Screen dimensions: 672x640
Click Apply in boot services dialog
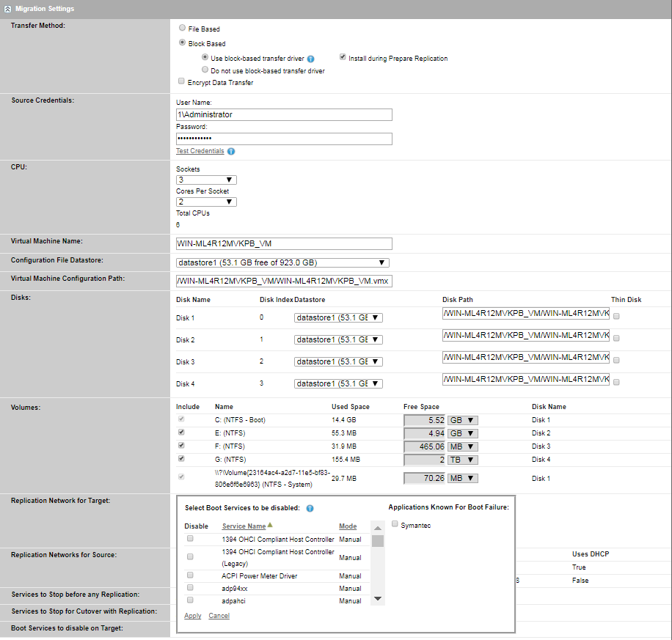[x=193, y=616]
